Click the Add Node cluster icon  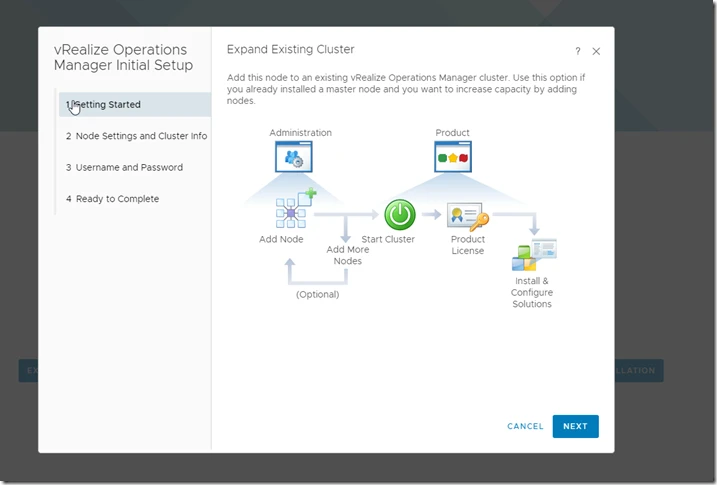tap(295, 208)
